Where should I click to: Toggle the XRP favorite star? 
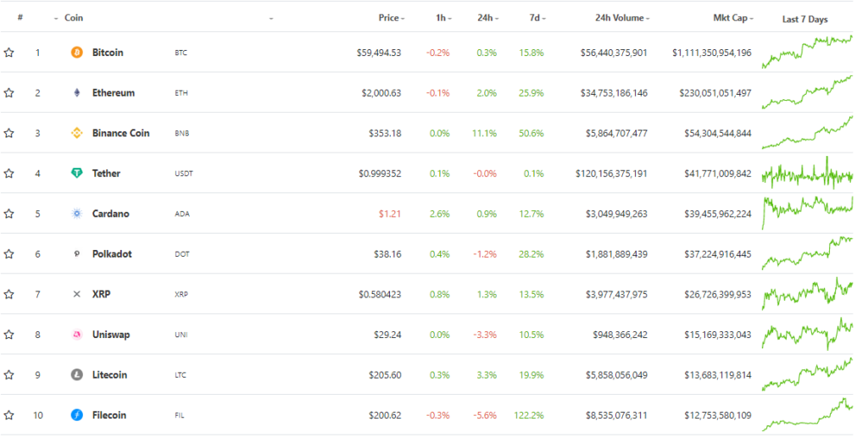(x=8, y=294)
